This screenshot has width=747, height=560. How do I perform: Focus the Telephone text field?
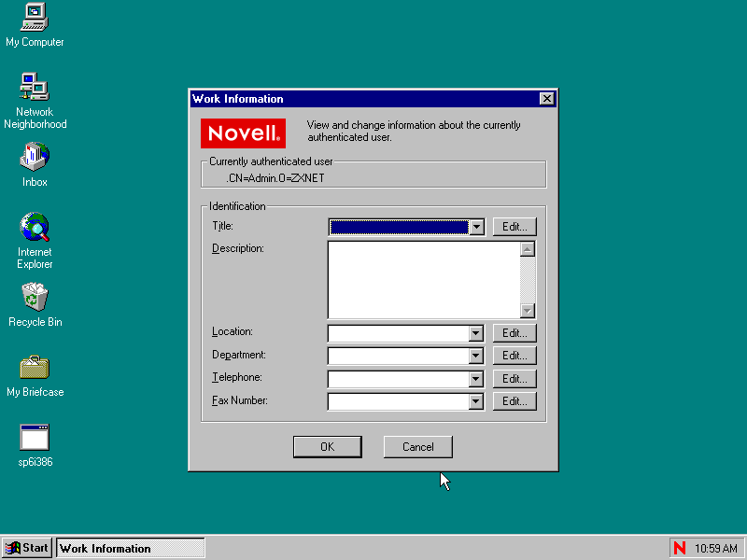399,379
